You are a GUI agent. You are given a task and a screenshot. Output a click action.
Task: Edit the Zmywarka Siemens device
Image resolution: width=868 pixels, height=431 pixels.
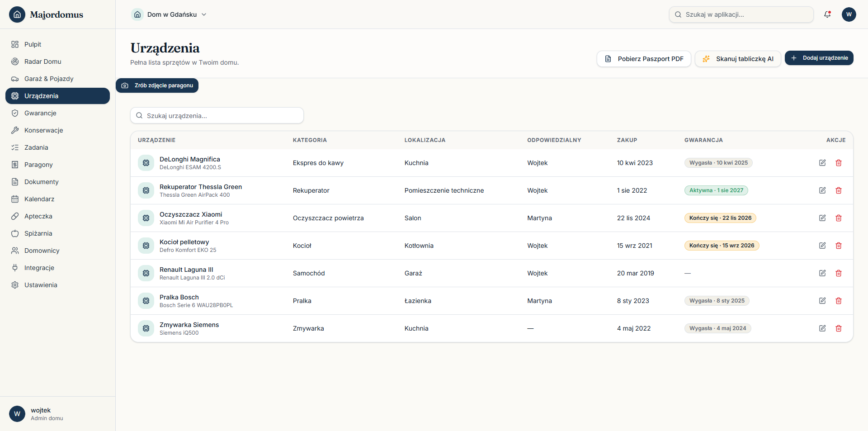(822, 328)
